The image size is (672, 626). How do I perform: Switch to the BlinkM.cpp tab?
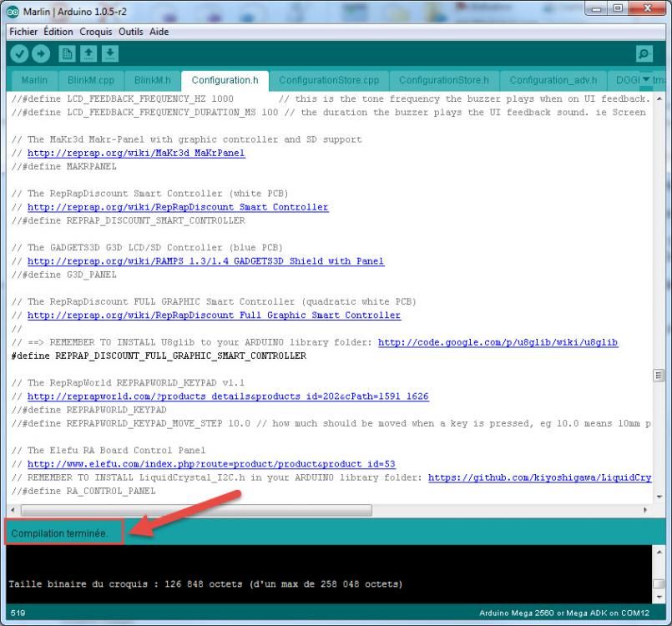pos(90,81)
